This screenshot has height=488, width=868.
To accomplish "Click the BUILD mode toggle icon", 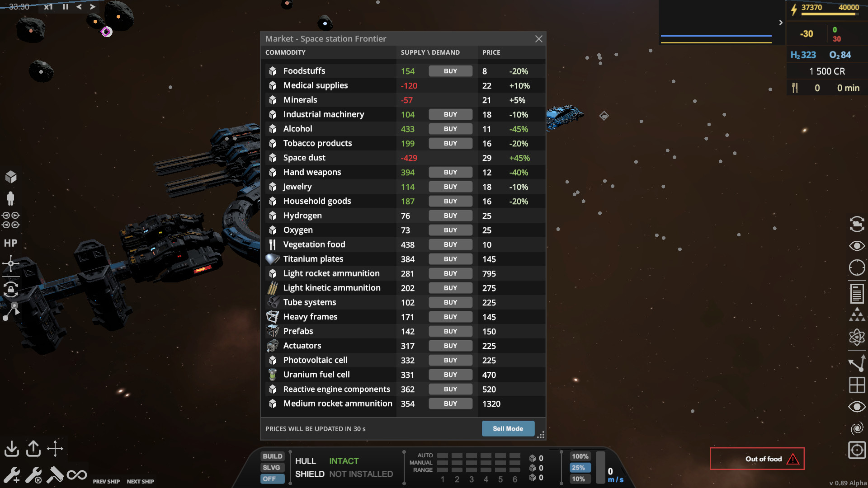I will click(x=271, y=456).
